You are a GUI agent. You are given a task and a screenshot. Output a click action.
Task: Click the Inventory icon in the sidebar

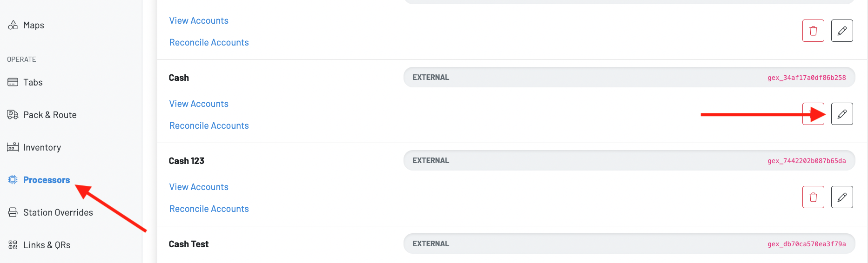coord(13,147)
